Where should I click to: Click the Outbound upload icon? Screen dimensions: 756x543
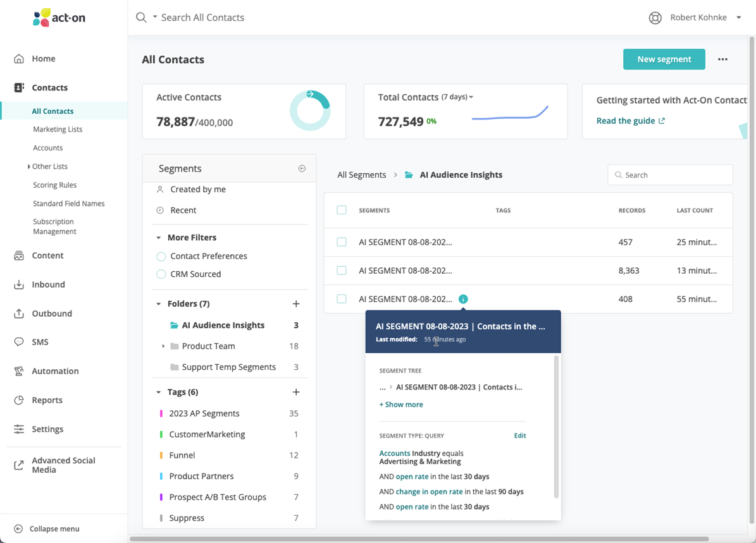tap(19, 314)
